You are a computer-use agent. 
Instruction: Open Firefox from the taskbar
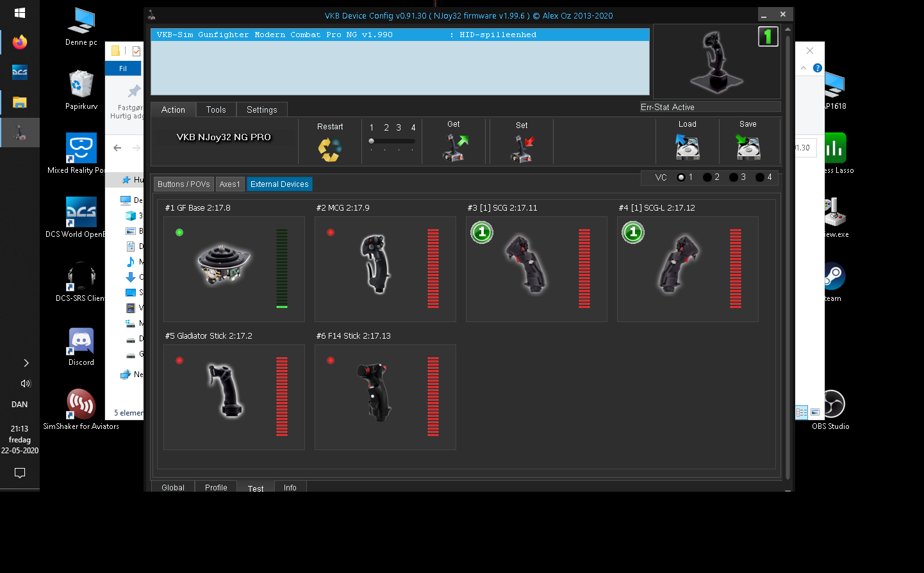point(20,42)
